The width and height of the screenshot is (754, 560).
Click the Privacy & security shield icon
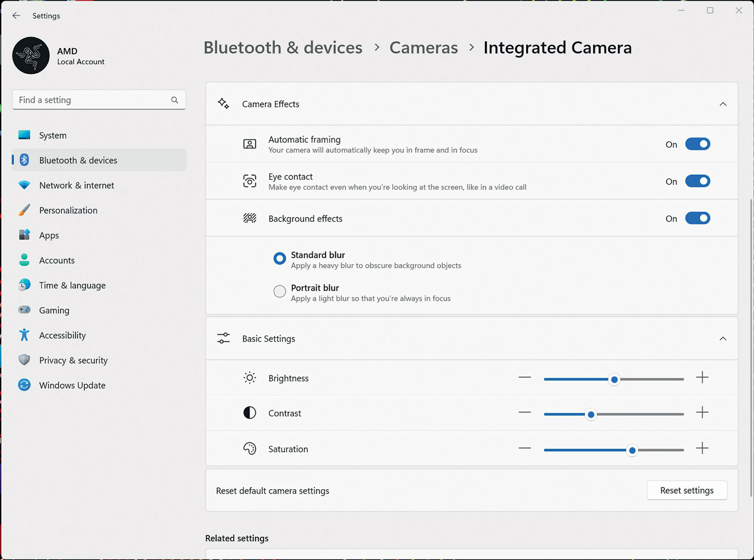point(24,360)
